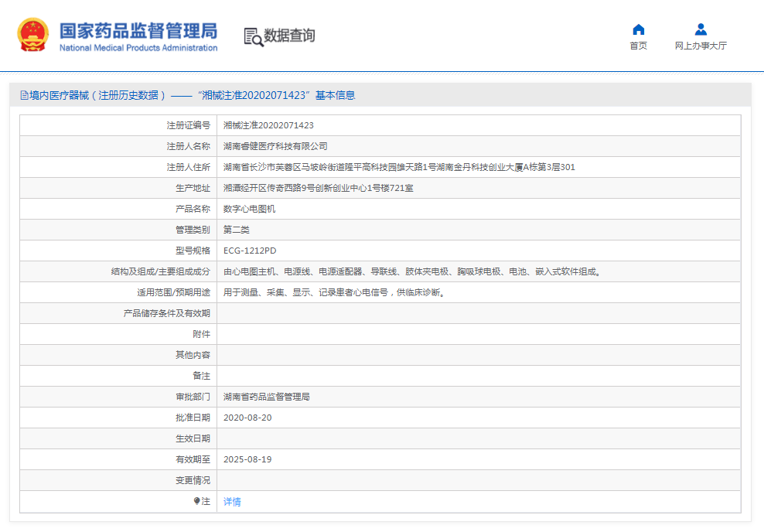Click the 网上办事大厅 person icon
This screenshot has height=532, width=764.
click(700, 28)
